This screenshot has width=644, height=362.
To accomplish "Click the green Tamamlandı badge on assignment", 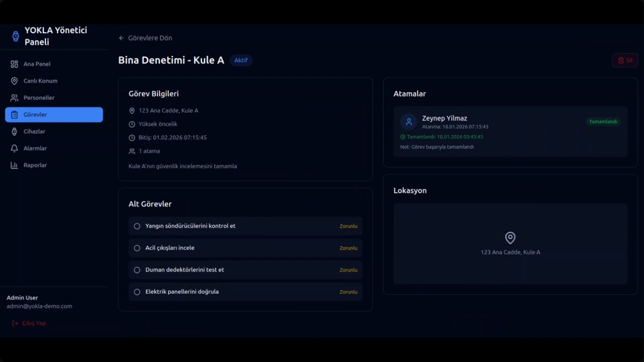I will (x=603, y=122).
